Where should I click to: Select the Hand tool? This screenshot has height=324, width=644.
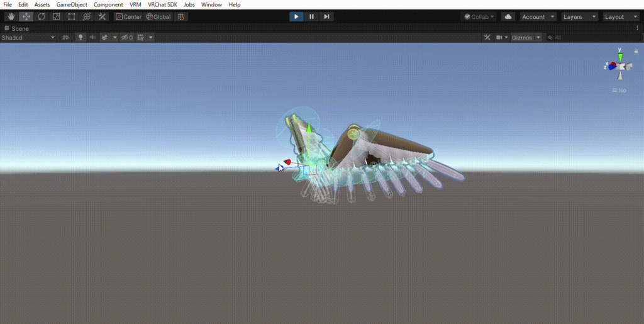click(x=11, y=17)
